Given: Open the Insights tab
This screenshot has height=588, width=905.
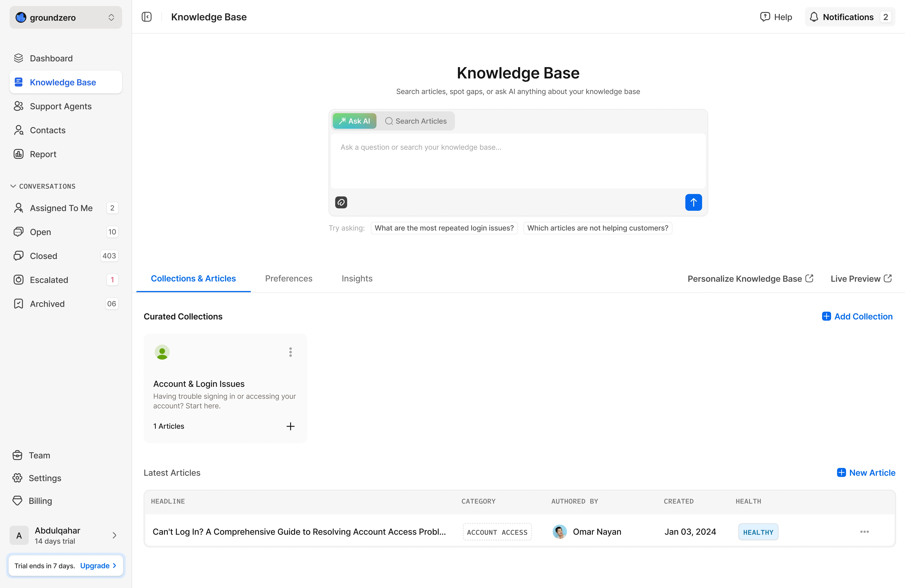Looking at the screenshot, I should (357, 278).
